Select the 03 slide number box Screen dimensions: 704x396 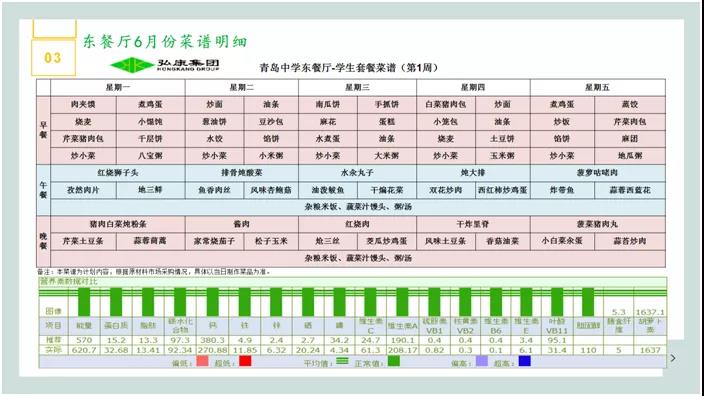(53, 58)
